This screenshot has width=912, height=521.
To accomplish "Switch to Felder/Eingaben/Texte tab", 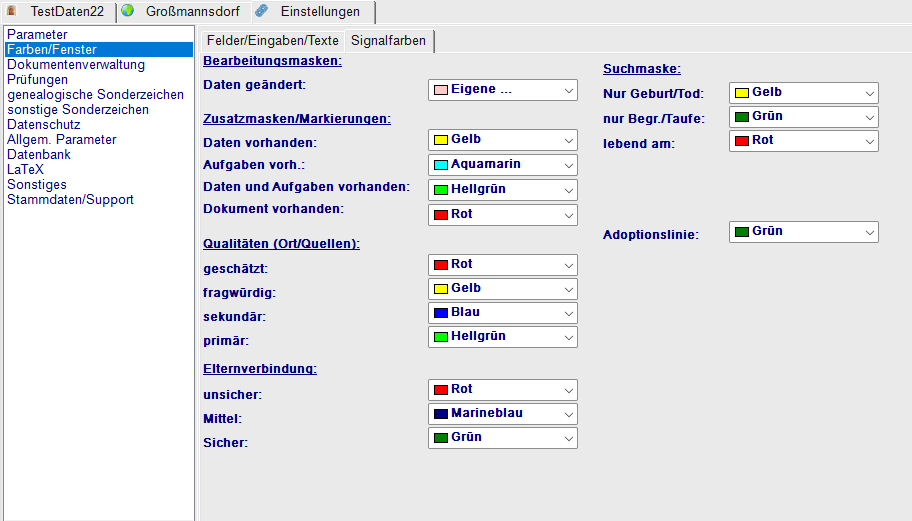I will pyautogui.click(x=270, y=41).
